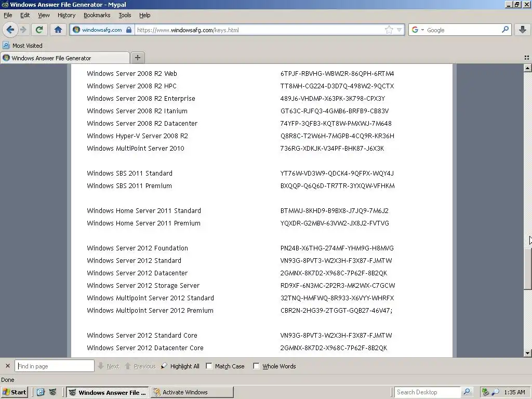Open the Tools menu
This screenshot has width=532, height=399.
click(125, 15)
